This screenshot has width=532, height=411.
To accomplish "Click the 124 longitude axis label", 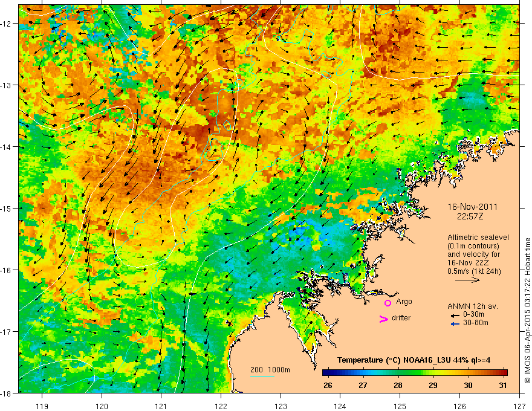I will (x=340, y=407).
